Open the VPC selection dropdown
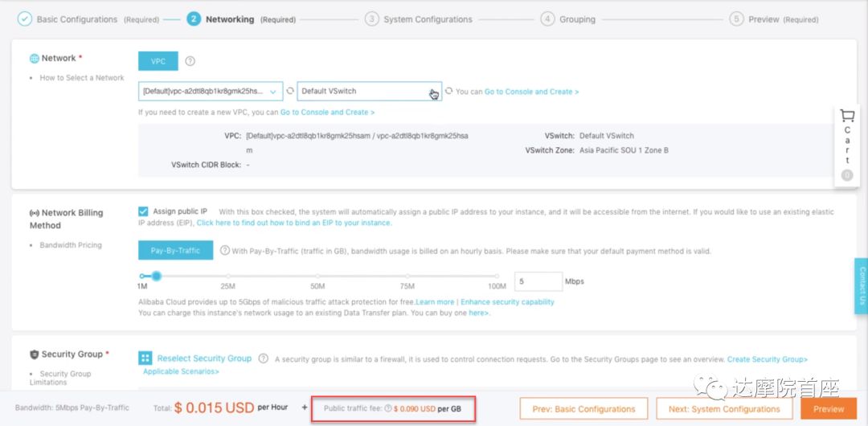The width and height of the screenshot is (868, 426). (211, 92)
